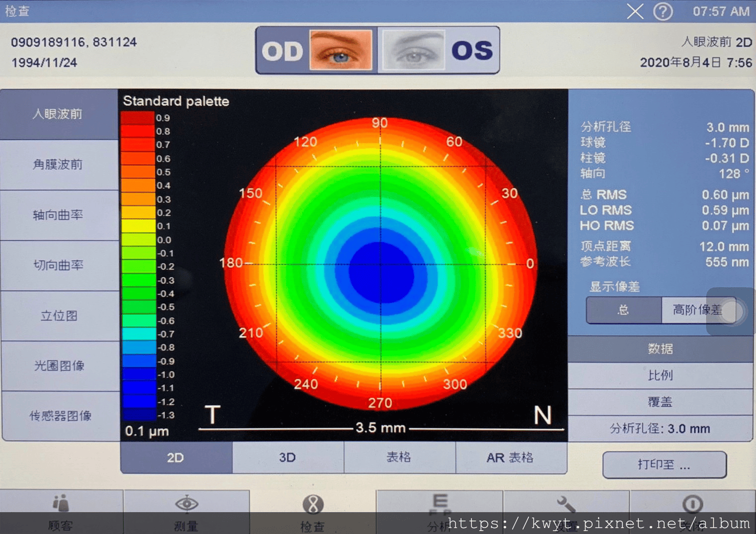Switch to the AR 表格 tab
The height and width of the screenshot is (534, 756).
point(511,458)
